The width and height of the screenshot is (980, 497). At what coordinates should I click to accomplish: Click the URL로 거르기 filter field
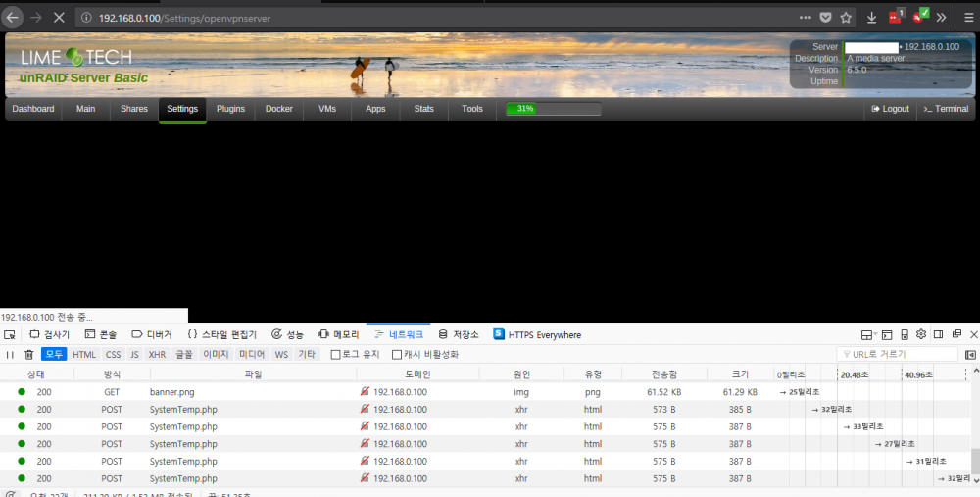click(x=897, y=355)
